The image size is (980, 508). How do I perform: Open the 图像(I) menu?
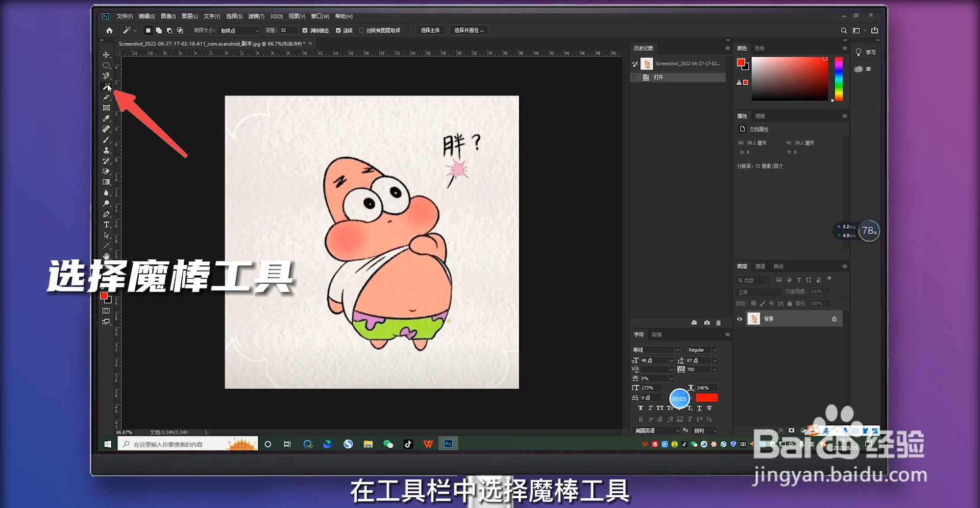[x=168, y=16]
